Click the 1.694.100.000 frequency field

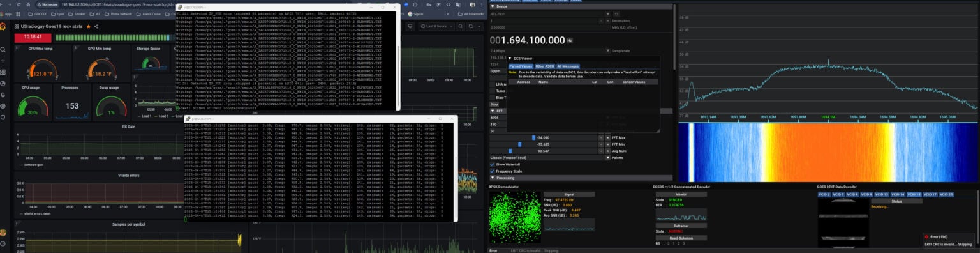527,40
